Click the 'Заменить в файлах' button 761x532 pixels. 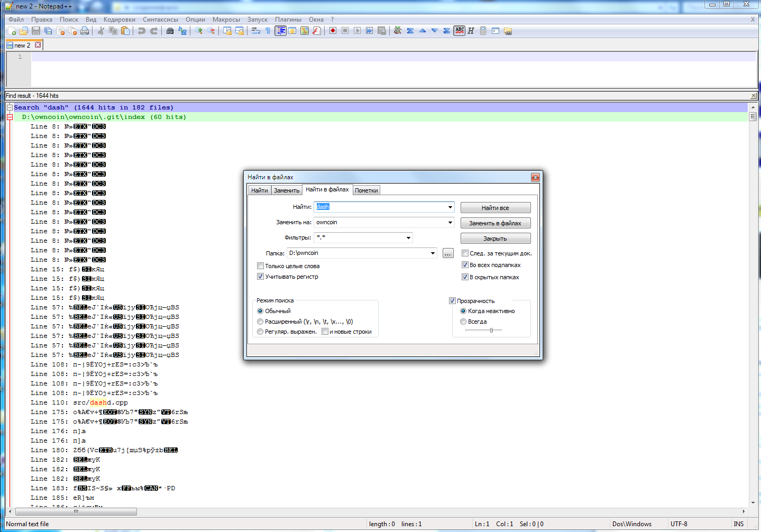[496, 223]
